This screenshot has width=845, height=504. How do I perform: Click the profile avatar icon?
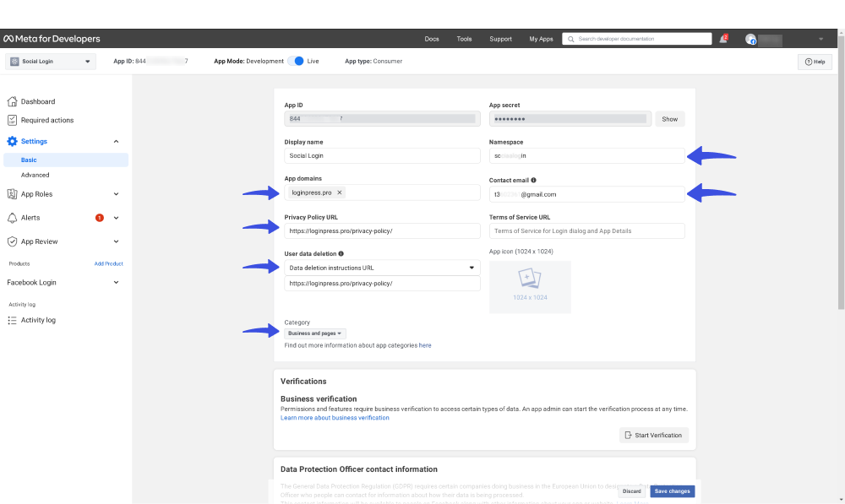(x=750, y=40)
